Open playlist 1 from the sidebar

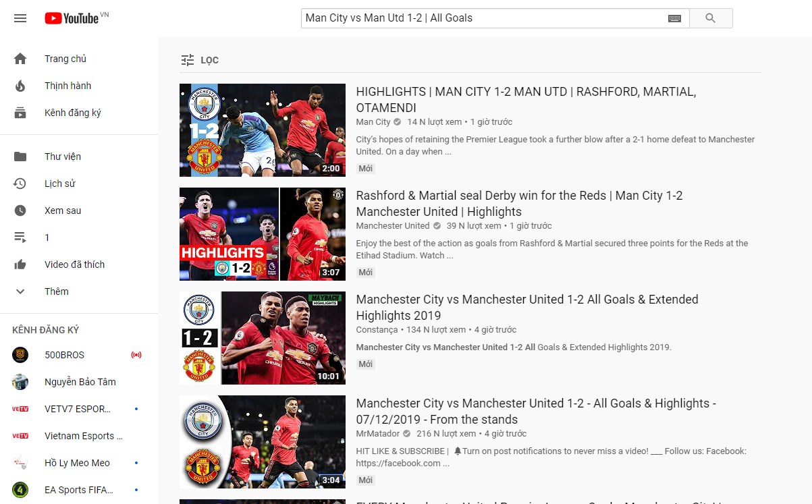[46, 237]
